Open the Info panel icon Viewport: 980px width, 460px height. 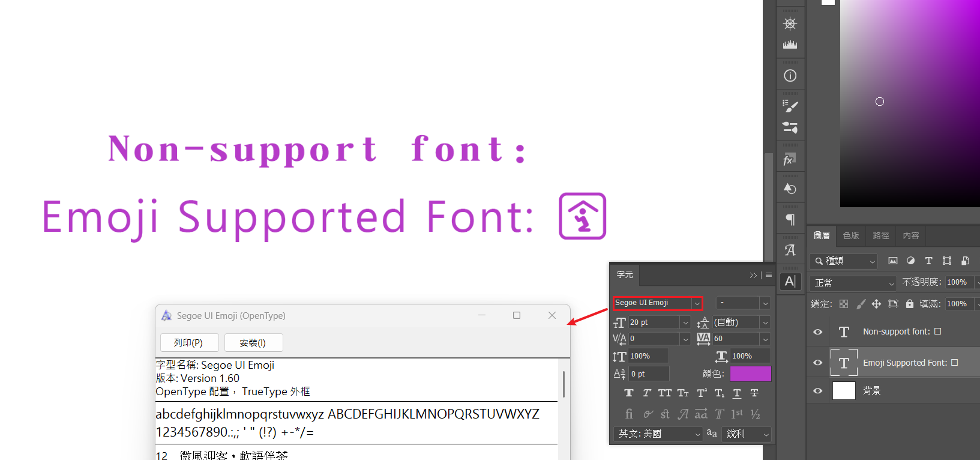tap(790, 76)
